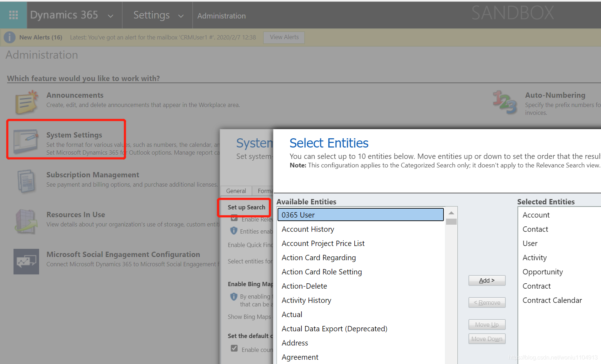Click the Set up Search heading
Image resolution: width=601 pixels, height=364 pixels.
point(246,207)
